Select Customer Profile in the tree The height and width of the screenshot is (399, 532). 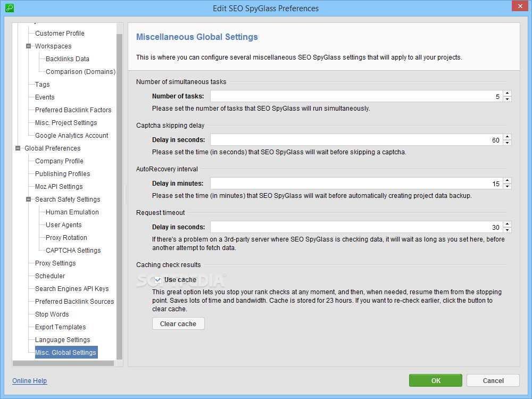tap(60, 33)
